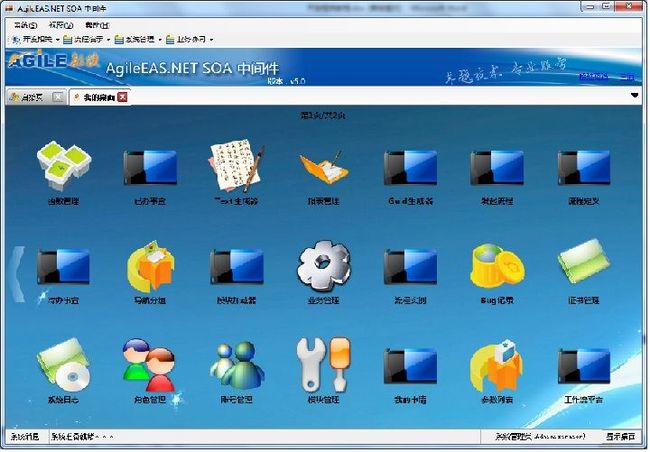Open the 工作流平台 desktop icon
Screen dimensions: 650x452
point(584,366)
